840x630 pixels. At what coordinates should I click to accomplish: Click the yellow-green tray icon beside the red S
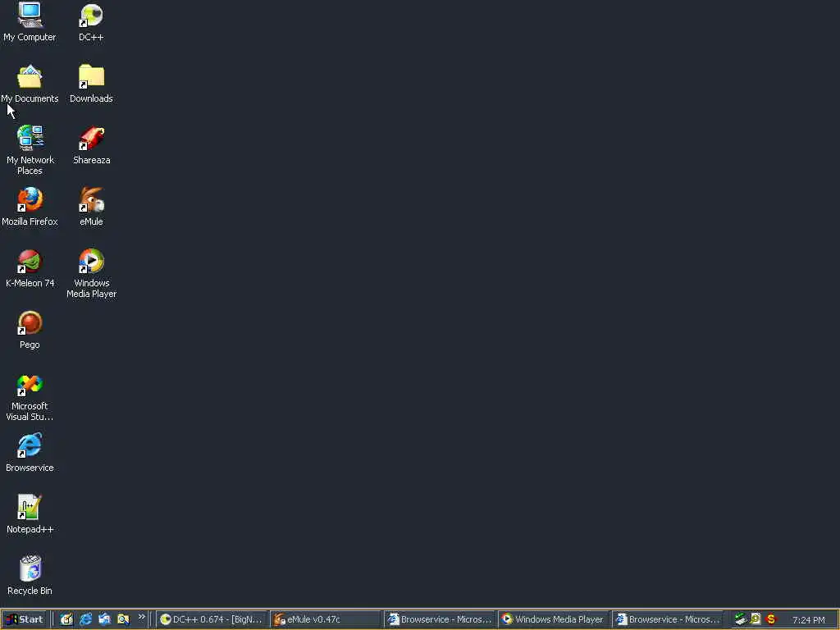(756, 619)
